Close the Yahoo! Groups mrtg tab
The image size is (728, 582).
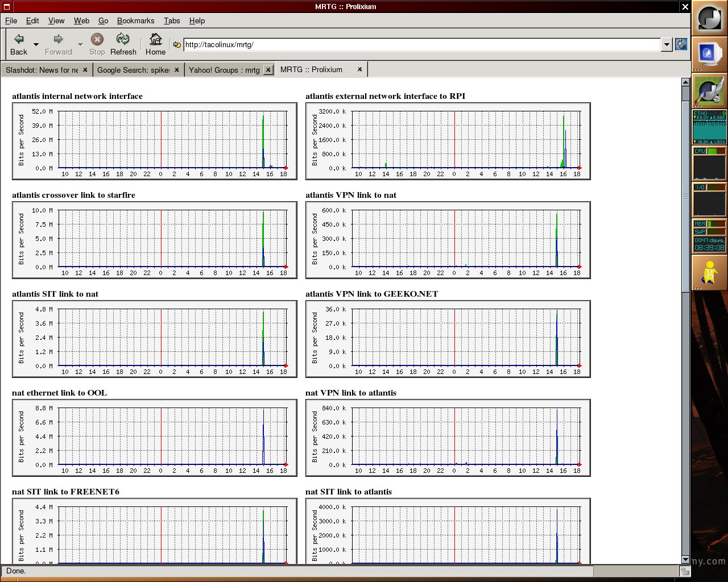point(268,70)
